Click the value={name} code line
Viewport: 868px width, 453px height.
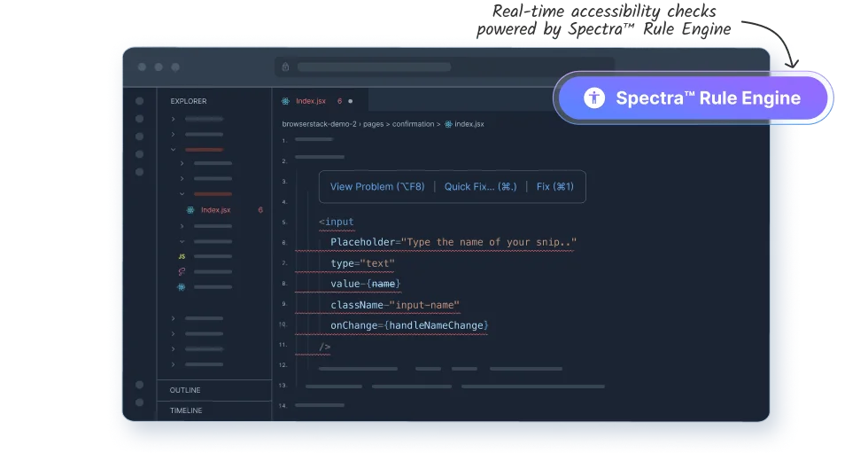click(365, 284)
